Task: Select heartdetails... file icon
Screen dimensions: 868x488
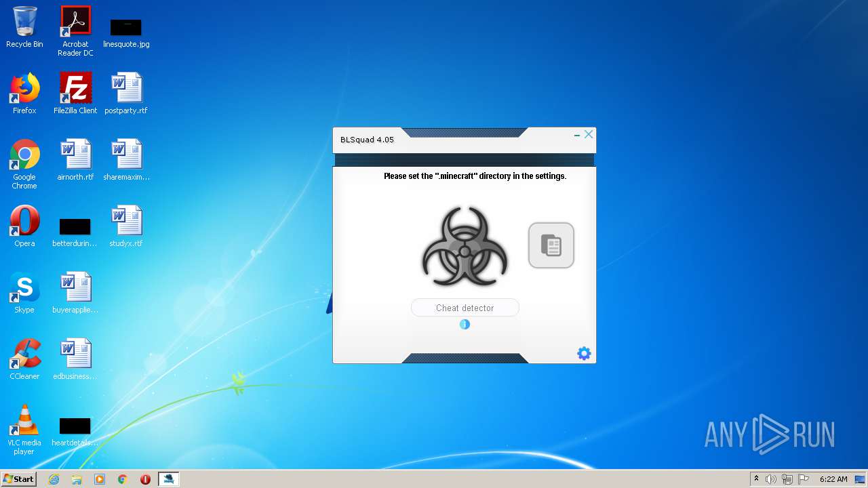Action: click(x=75, y=431)
